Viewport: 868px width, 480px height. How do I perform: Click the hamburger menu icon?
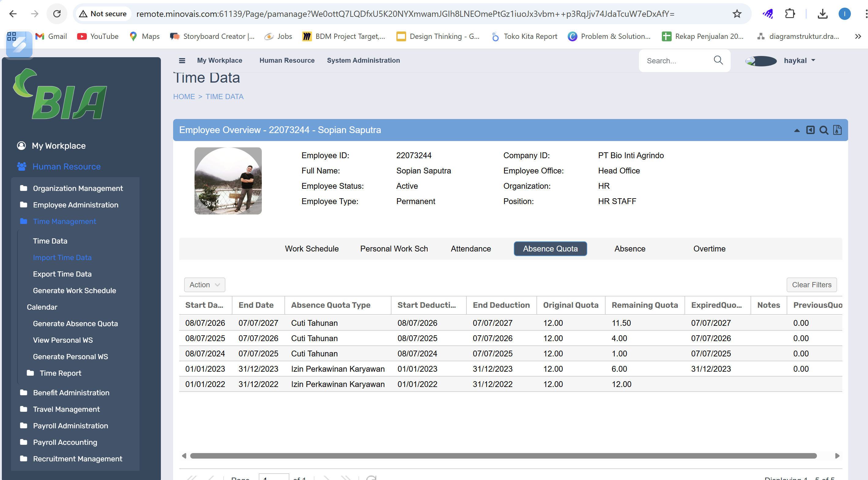[182, 61]
